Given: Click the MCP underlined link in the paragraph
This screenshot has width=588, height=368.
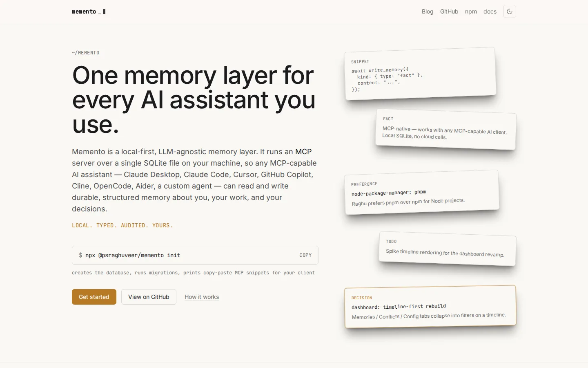Looking at the screenshot, I should coord(303,152).
